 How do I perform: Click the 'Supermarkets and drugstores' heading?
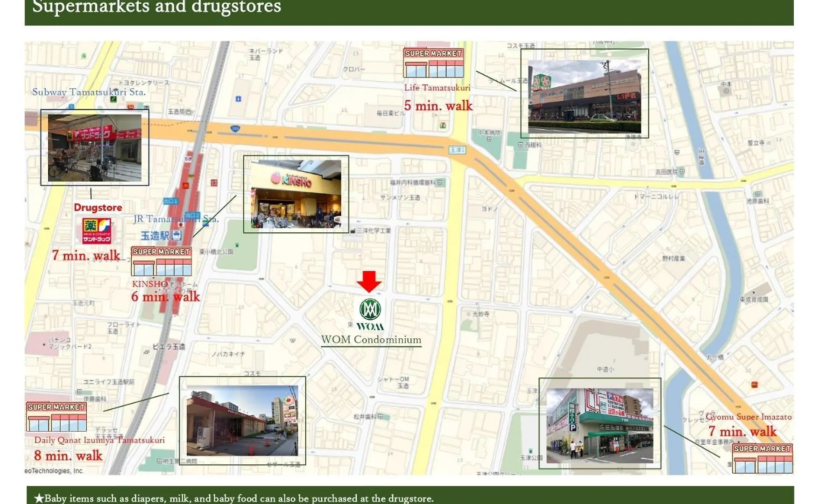(x=156, y=7)
